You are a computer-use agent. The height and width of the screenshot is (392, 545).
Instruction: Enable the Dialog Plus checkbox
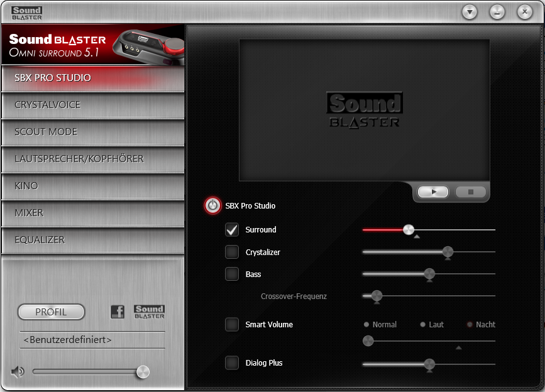[232, 363]
